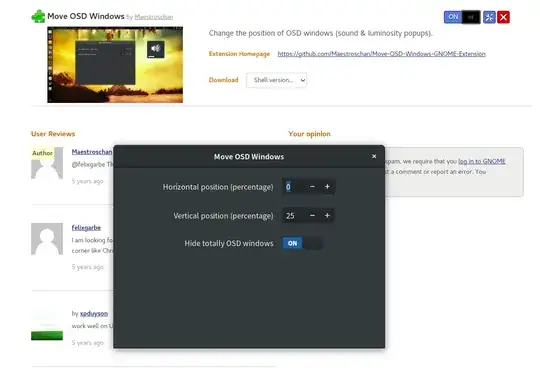Click the Vertical position value field showing 25
Viewport: 540px width, 376px height.
(293, 216)
